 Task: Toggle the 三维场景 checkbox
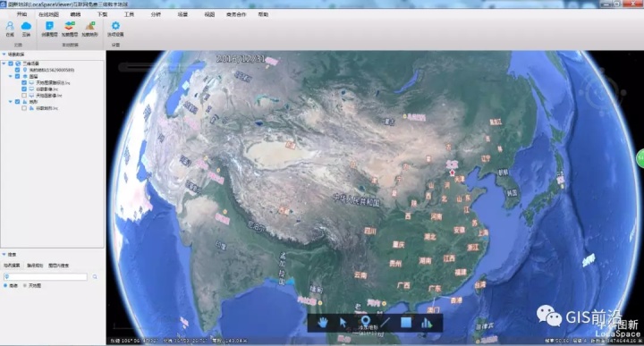[x=11, y=63]
